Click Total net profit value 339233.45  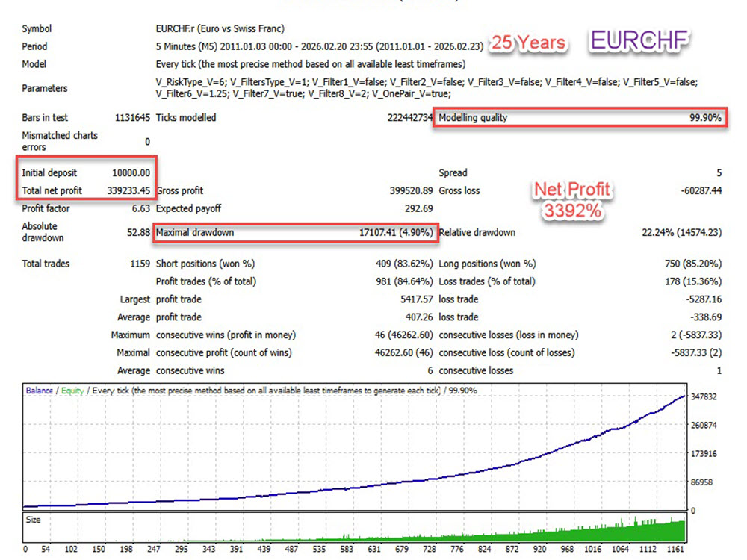click(128, 190)
